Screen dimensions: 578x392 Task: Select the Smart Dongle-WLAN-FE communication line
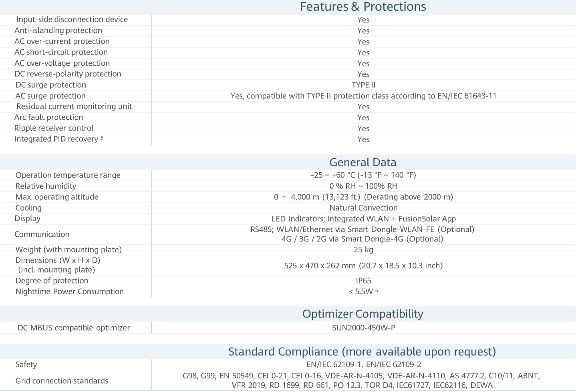[363, 229]
